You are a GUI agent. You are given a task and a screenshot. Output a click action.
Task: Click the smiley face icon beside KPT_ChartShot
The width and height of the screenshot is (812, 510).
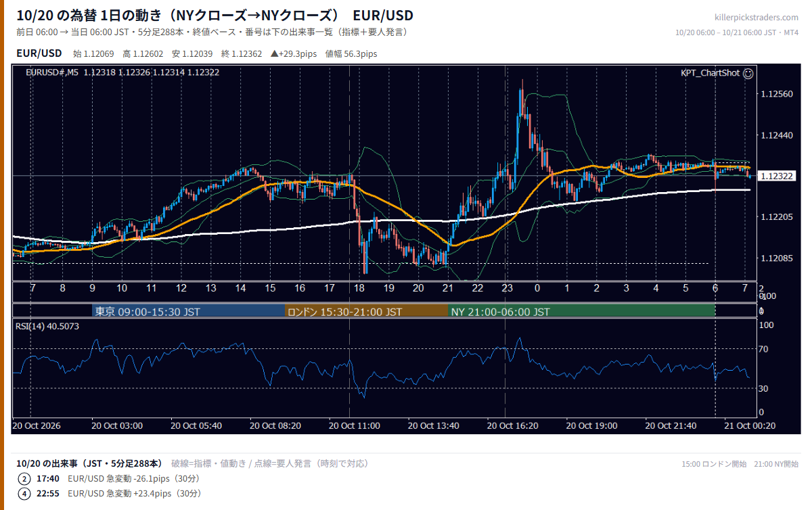pyautogui.click(x=748, y=73)
